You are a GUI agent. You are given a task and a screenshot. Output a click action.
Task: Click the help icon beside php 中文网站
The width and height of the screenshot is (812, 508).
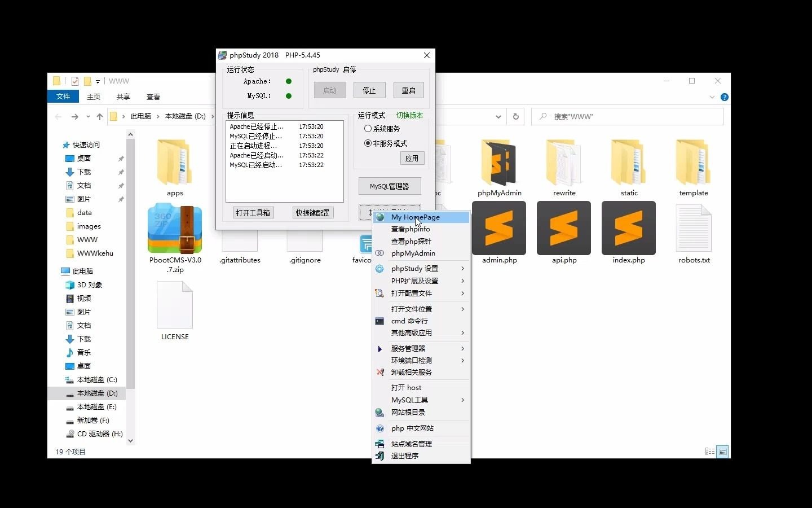379,428
